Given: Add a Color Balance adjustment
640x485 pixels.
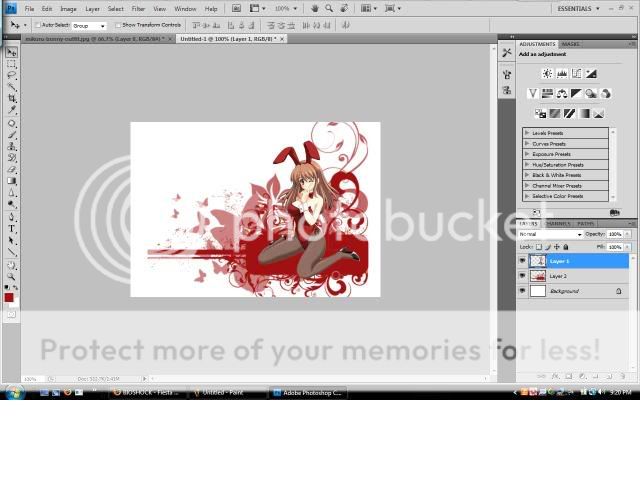Looking at the screenshot, I should pyautogui.click(x=562, y=93).
